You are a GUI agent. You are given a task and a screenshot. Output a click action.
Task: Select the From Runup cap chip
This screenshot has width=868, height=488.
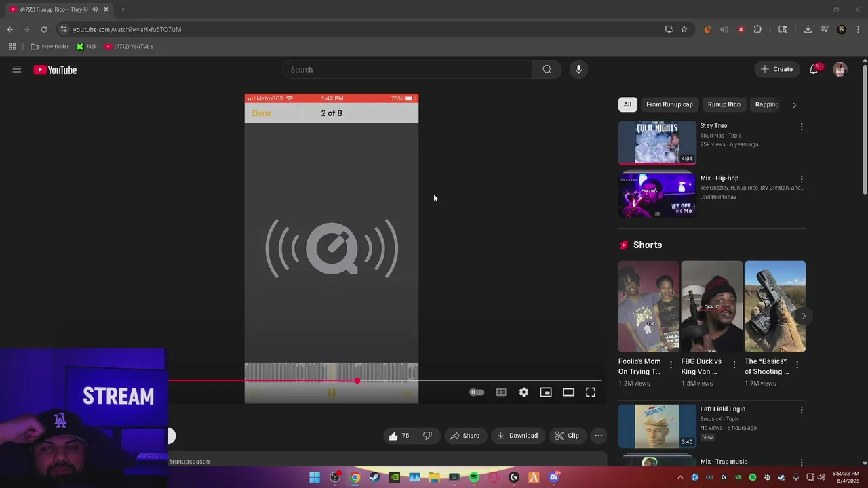(x=669, y=104)
